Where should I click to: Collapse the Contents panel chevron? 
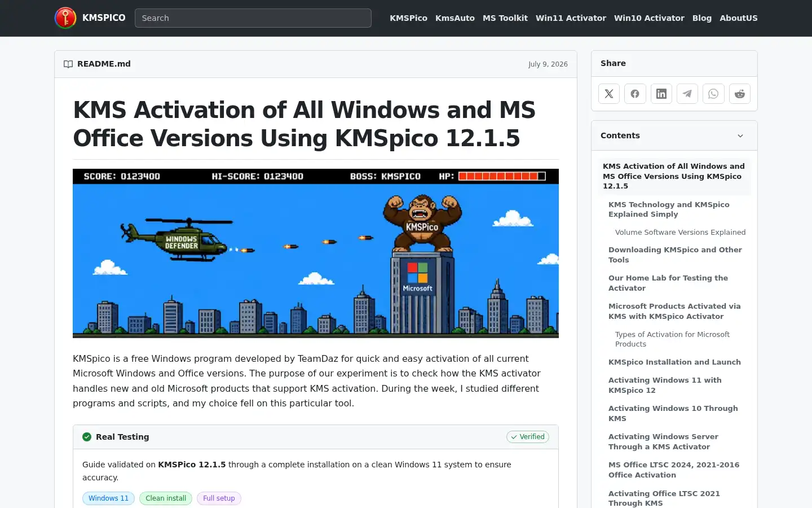click(740, 136)
